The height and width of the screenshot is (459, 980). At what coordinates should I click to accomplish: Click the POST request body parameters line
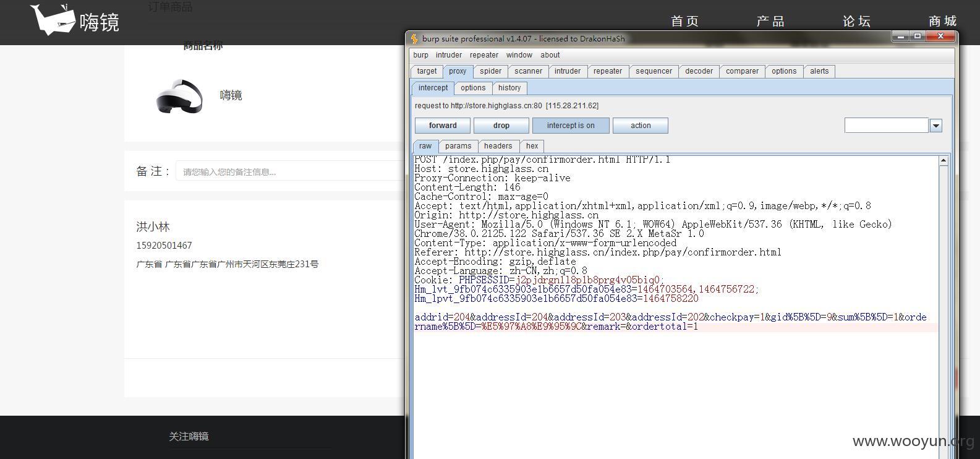[671, 322]
